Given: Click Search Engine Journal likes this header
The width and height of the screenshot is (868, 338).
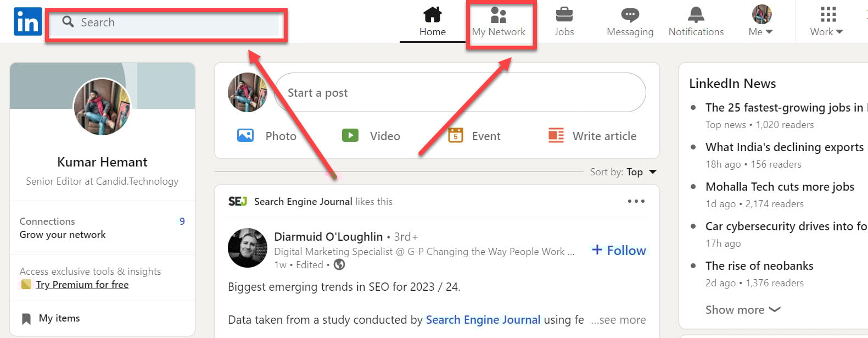Looking at the screenshot, I should coord(323,202).
